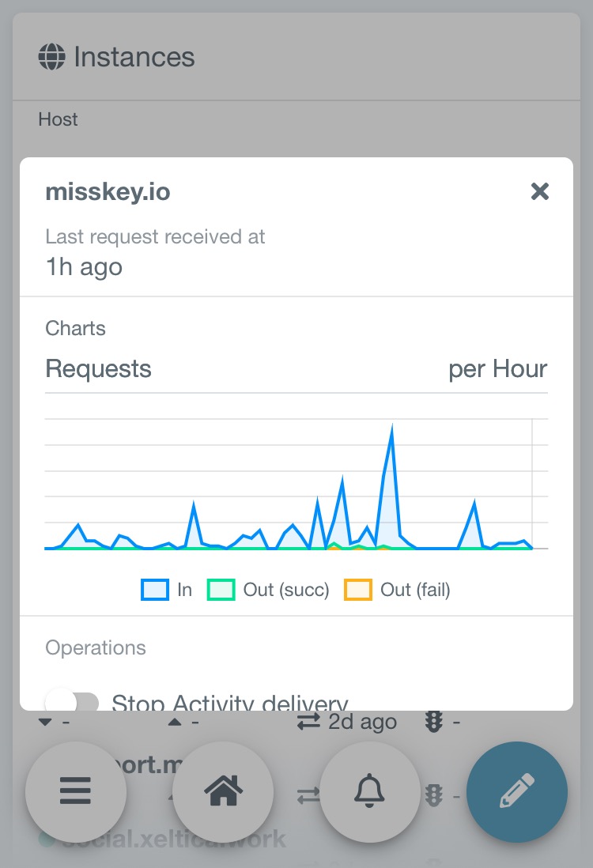Toggle the Out (succ) legend swatch
This screenshot has width=593, height=868.
[221, 590]
